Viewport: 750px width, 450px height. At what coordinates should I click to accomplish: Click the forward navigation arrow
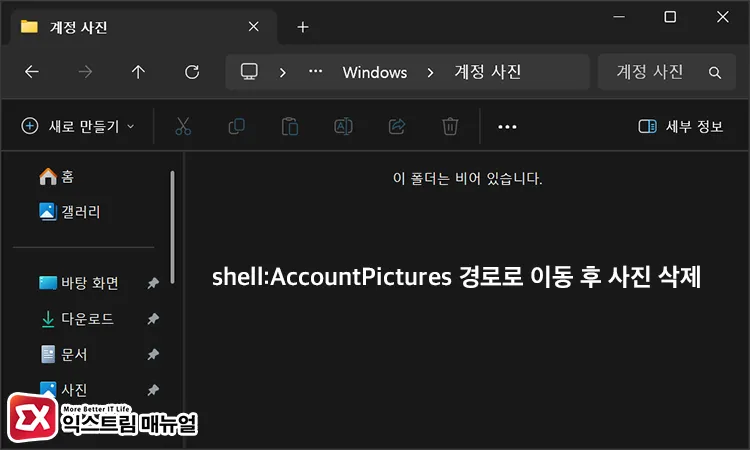click(x=85, y=72)
